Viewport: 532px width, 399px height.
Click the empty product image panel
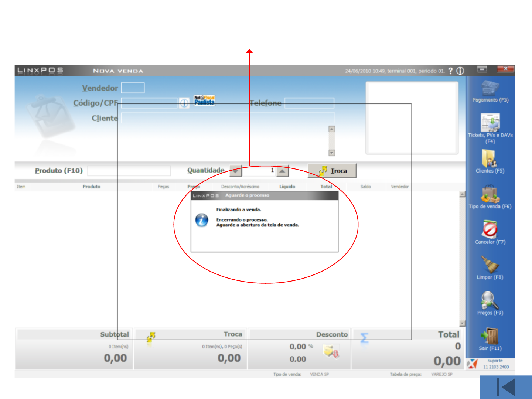pyautogui.click(x=412, y=118)
